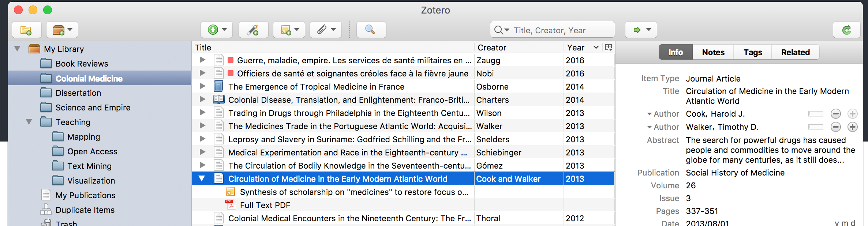The width and height of the screenshot is (868, 226).
Task: Click the New Collection toolbar icon
Action: point(26,30)
